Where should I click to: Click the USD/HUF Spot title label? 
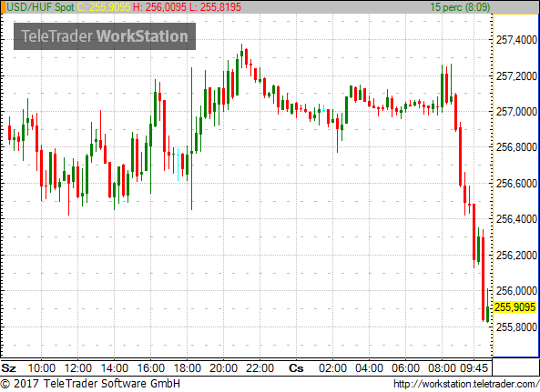coord(40,7)
